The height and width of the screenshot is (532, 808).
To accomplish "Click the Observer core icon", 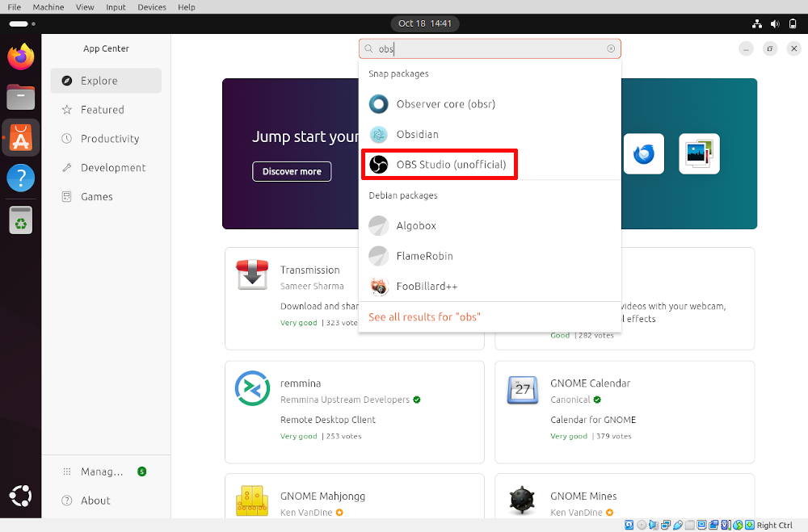I will pos(378,103).
